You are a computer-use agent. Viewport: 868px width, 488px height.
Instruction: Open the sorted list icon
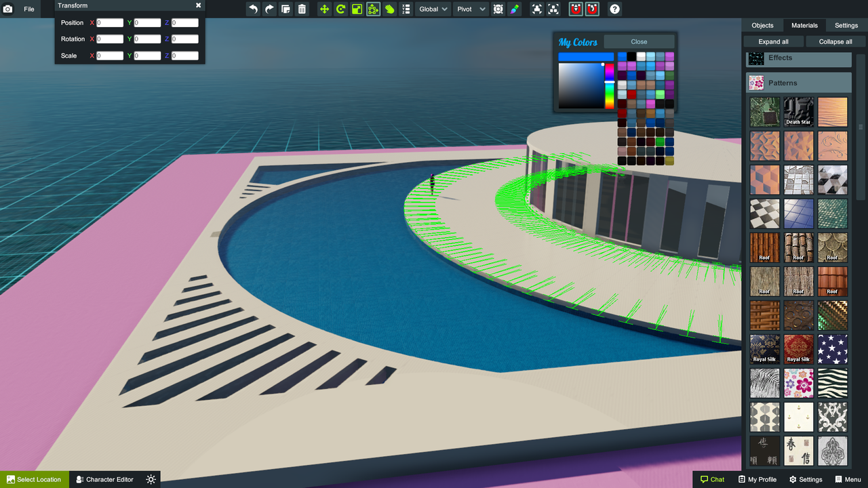(x=406, y=9)
